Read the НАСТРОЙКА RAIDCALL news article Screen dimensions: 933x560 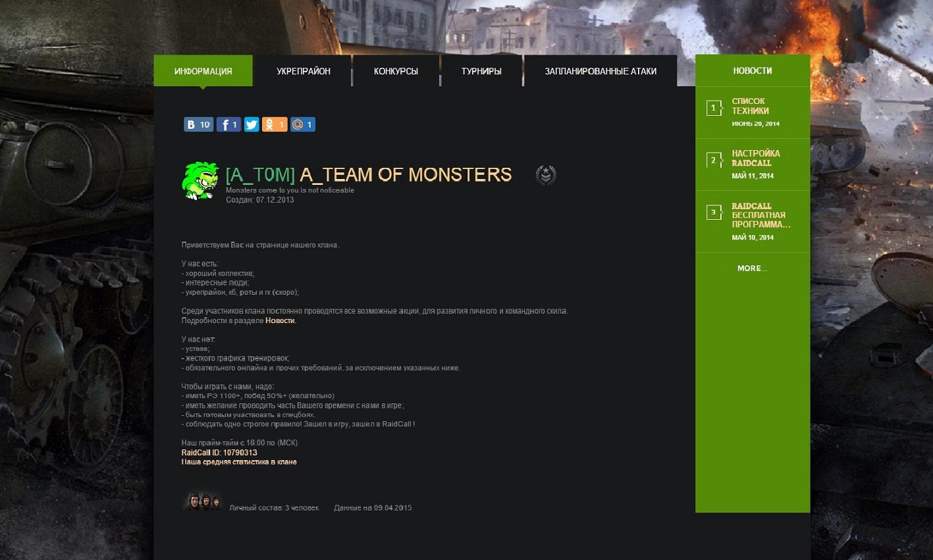tap(756, 158)
